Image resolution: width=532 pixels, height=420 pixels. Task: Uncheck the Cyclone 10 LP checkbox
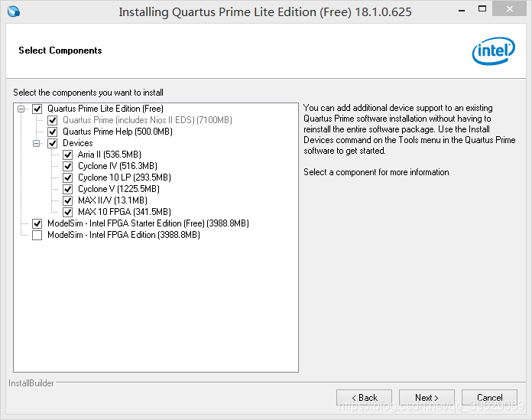tap(67, 178)
